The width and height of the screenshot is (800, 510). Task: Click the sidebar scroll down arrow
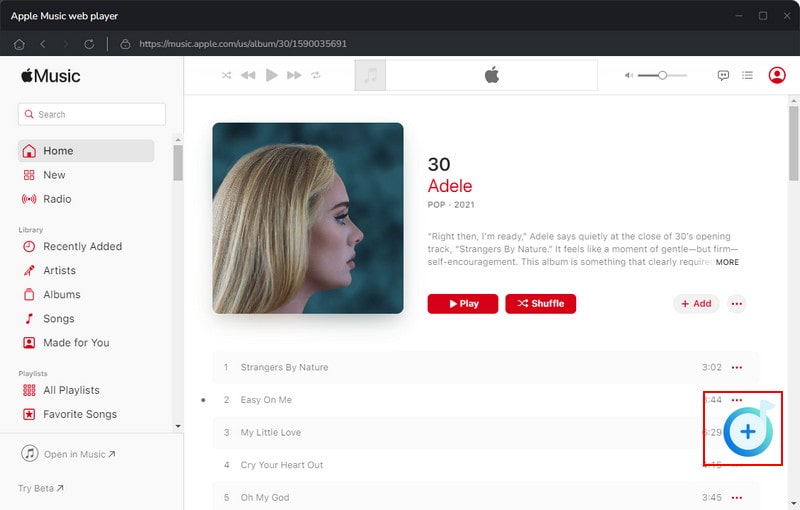(x=178, y=426)
